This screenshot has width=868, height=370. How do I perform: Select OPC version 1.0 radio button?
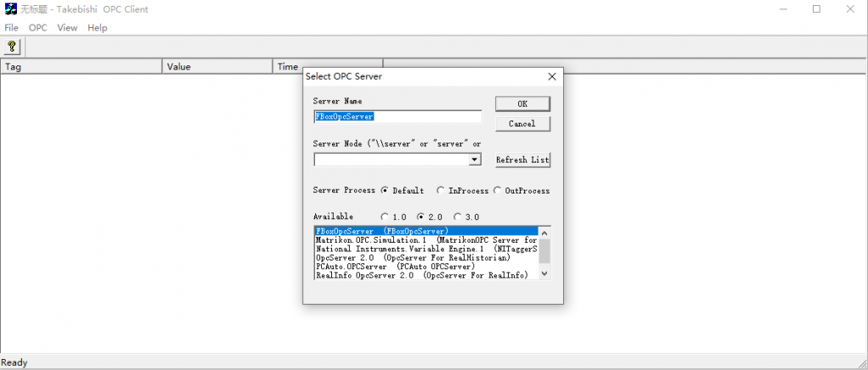385,216
